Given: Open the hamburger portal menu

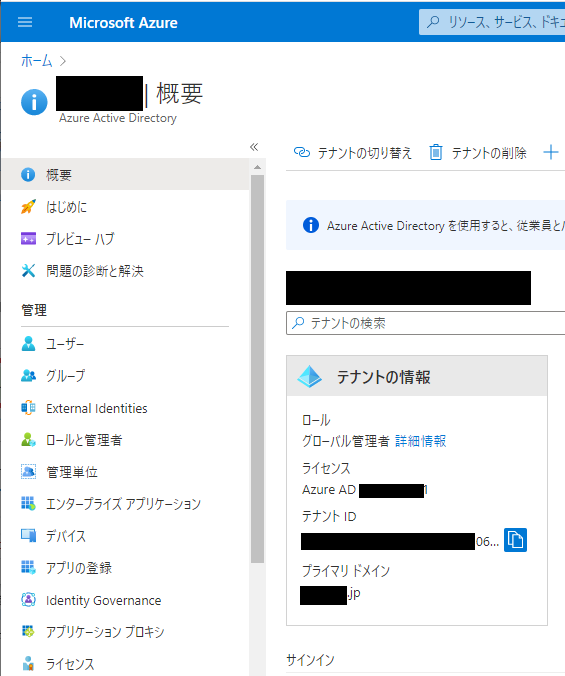Looking at the screenshot, I should [x=25, y=22].
